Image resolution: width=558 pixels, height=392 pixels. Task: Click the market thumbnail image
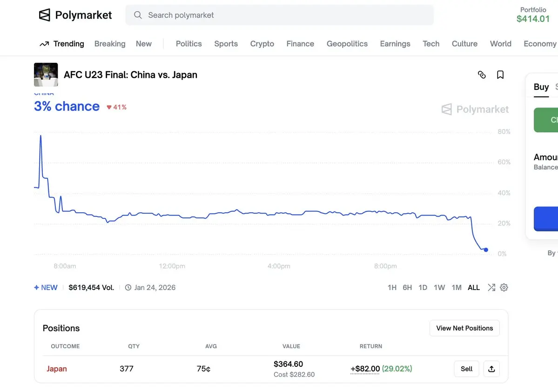pos(46,74)
